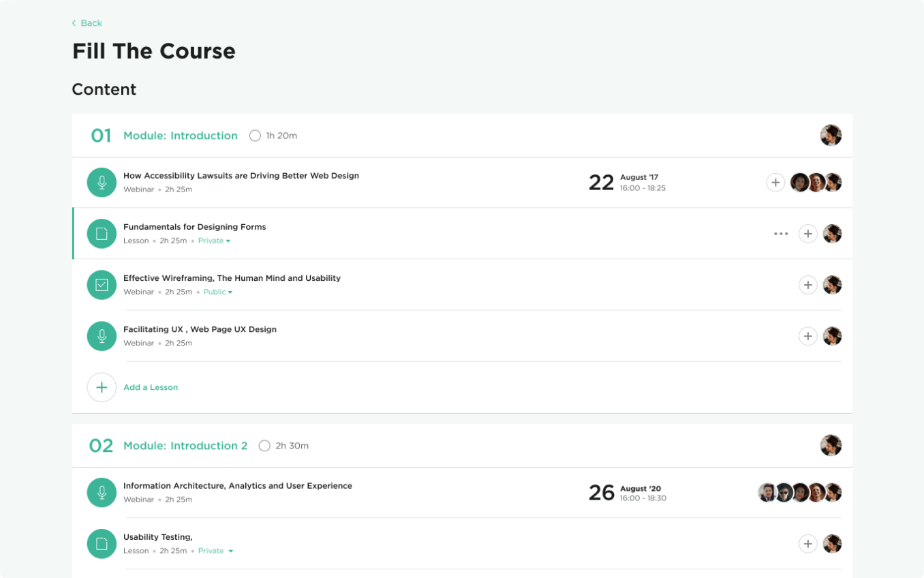Toggle Fundamentals for Designing Forms visibility to Public
The image size is (924, 578).
tap(214, 241)
